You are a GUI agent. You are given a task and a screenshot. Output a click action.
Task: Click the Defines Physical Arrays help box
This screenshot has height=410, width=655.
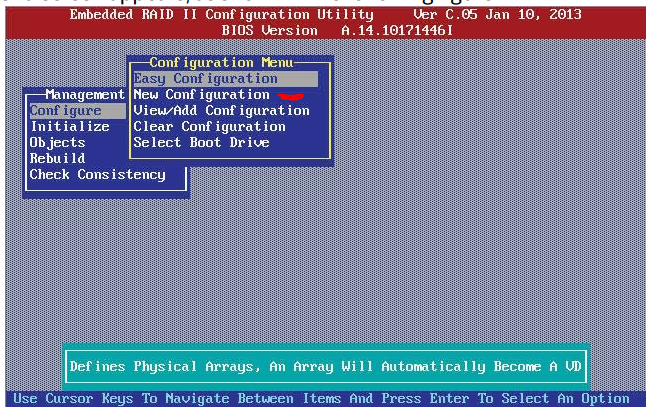coord(325,367)
